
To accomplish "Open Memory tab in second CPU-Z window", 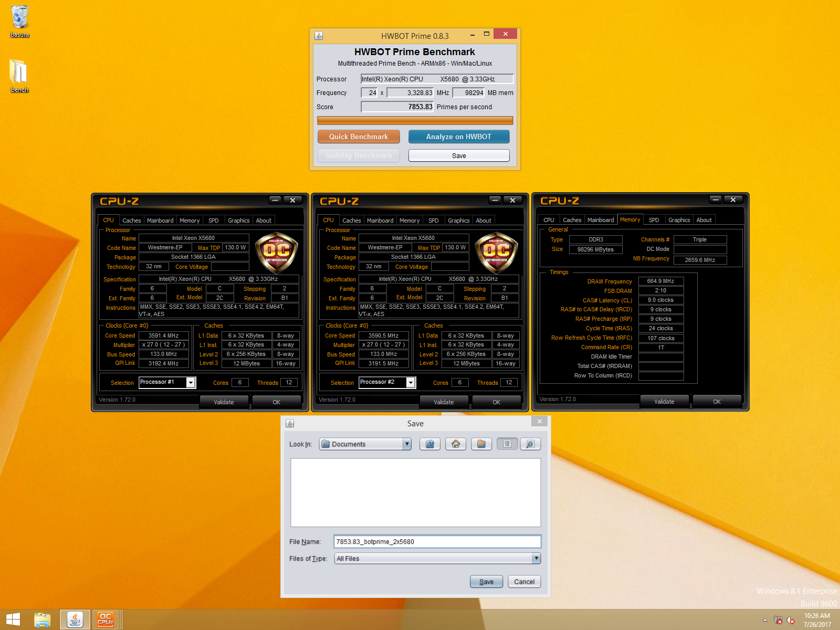I will (x=409, y=220).
